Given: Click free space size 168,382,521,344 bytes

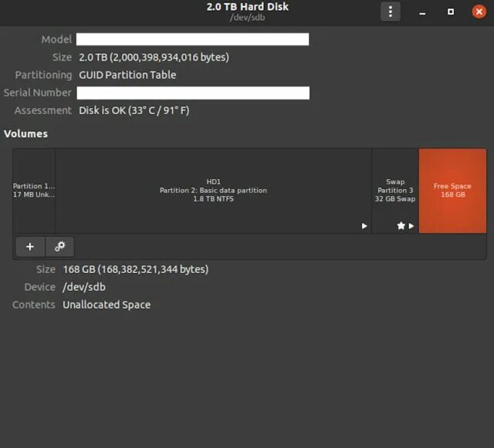Looking at the screenshot, I should [136, 269].
